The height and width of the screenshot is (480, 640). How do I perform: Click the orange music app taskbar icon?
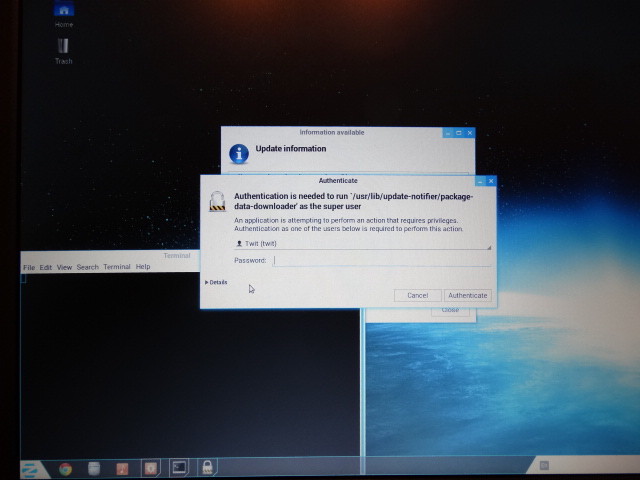122,467
